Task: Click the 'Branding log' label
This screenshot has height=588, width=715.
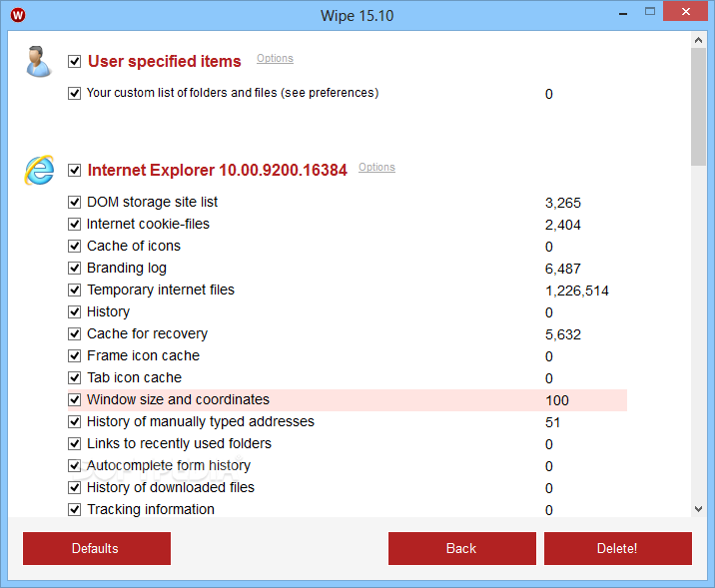Action: 126,268
